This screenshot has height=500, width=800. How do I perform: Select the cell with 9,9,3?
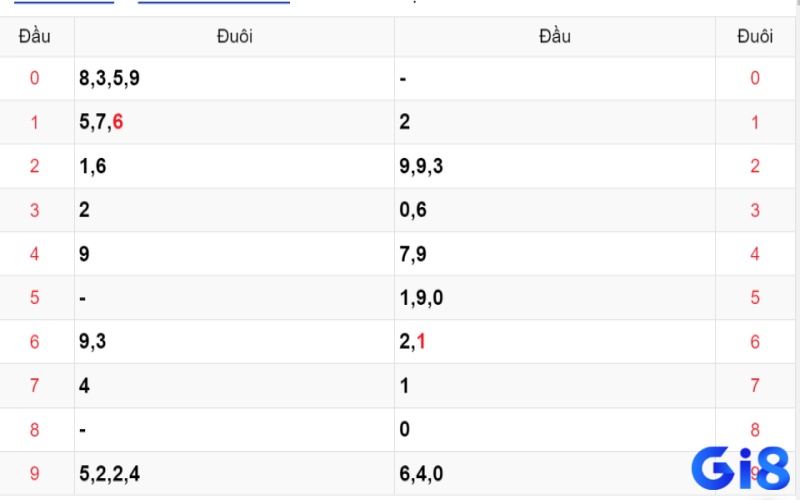pos(555,166)
